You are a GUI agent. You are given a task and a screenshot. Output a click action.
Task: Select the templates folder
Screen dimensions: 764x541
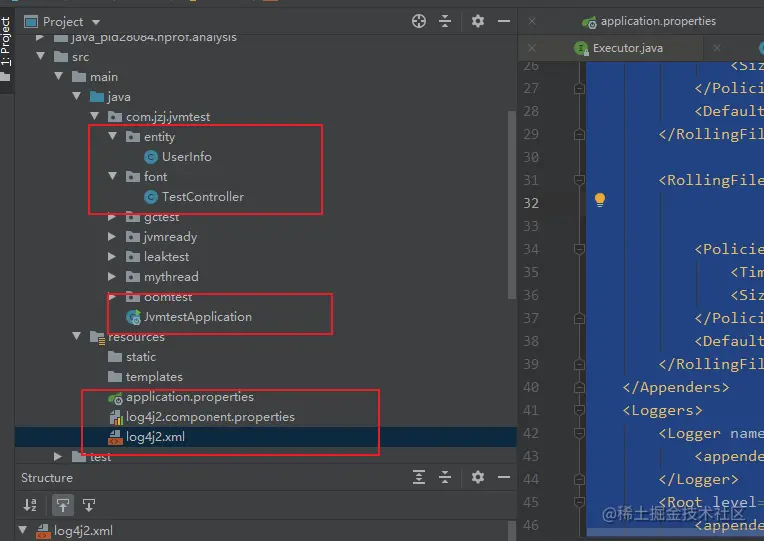[x=154, y=377]
